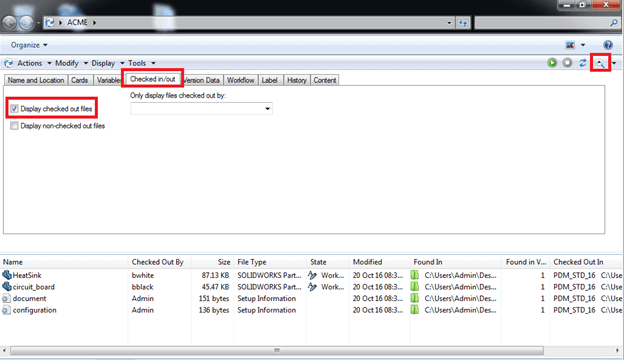This screenshot has width=624, height=360.
Task: Click the search box magnifier icon
Action: point(614,23)
